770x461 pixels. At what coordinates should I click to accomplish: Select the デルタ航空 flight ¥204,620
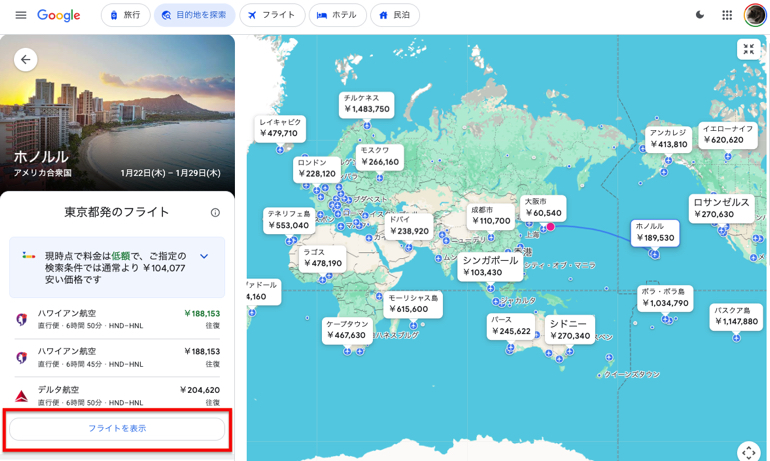(x=117, y=394)
